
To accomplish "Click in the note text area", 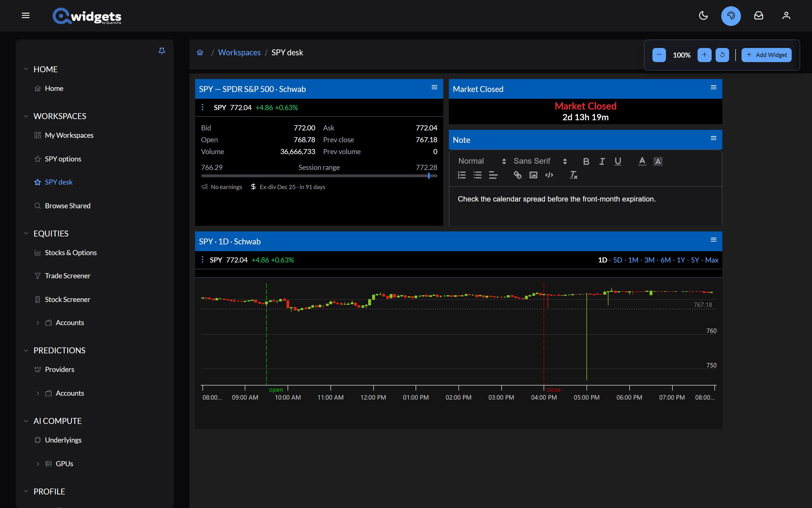I will (x=585, y=206).
